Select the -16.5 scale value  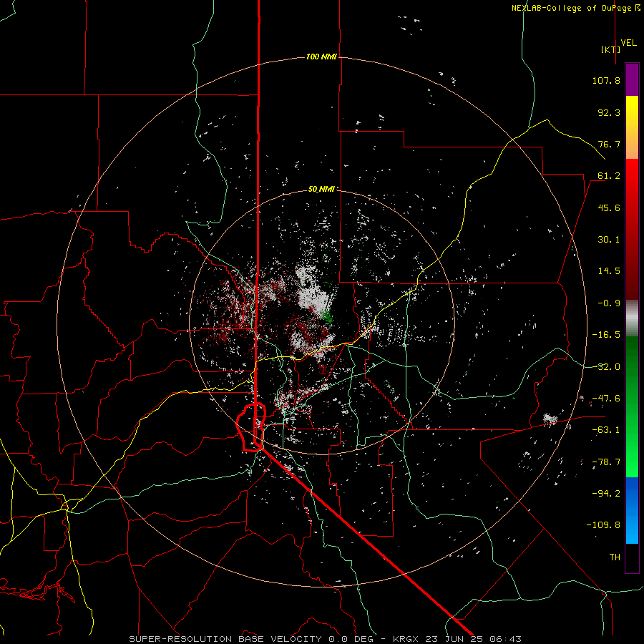(606, 335)
